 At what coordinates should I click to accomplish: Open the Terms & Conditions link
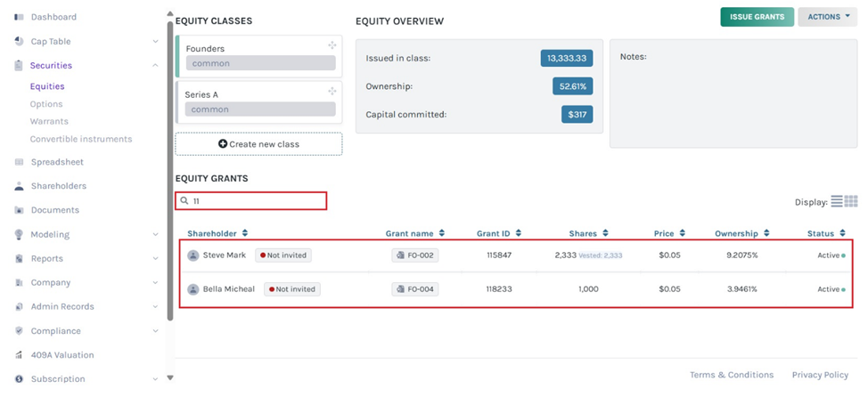pyautogui.click(x=732, y=375)
